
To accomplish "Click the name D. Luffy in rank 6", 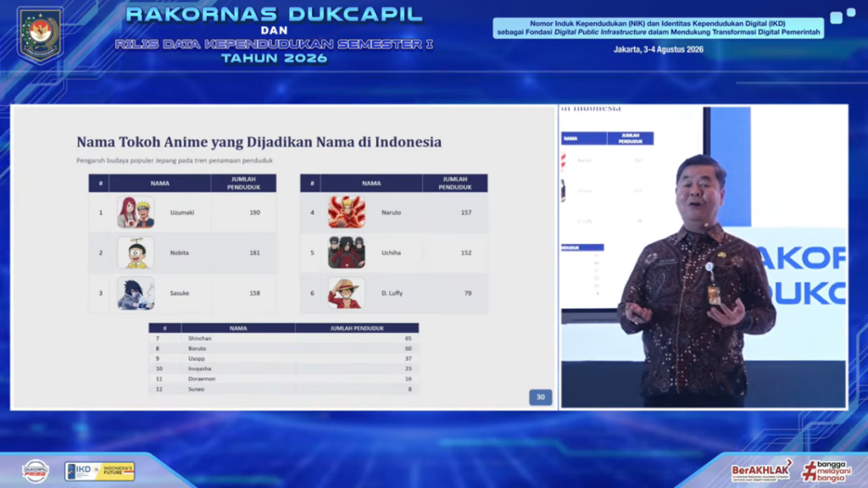I will click(x=392, y=293).
